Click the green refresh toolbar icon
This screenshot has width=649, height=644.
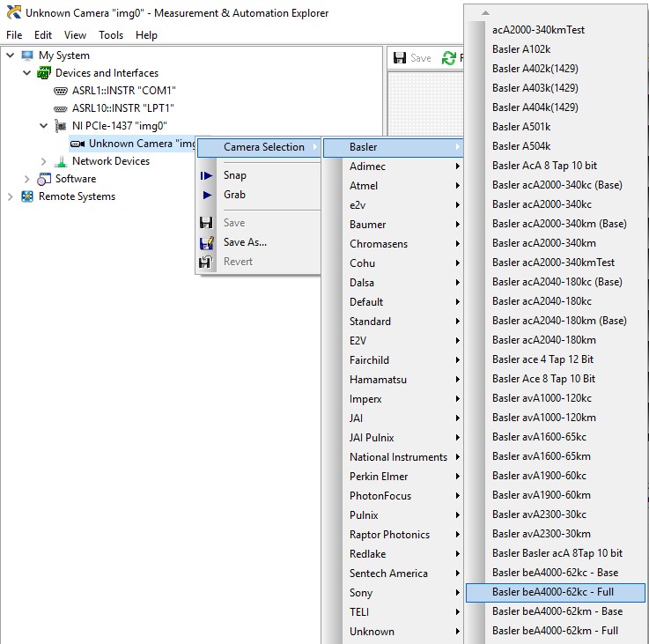(x=449, y=57)
